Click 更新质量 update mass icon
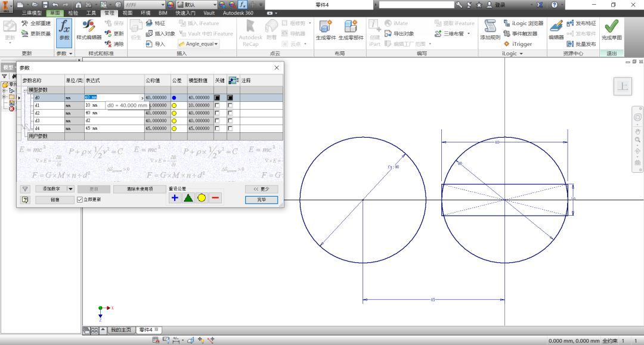This screenshot has height=345, width=644. 24,33
